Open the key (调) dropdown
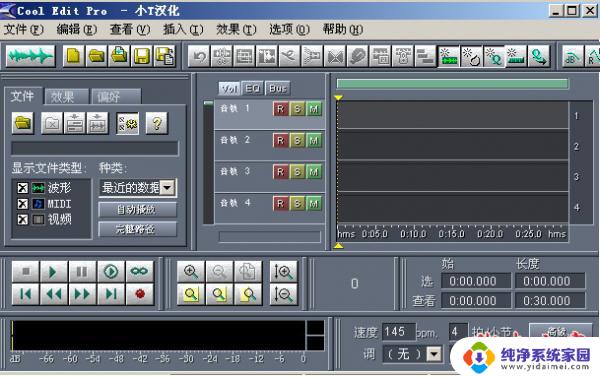The image size is (600, 377). coord(434,354)
